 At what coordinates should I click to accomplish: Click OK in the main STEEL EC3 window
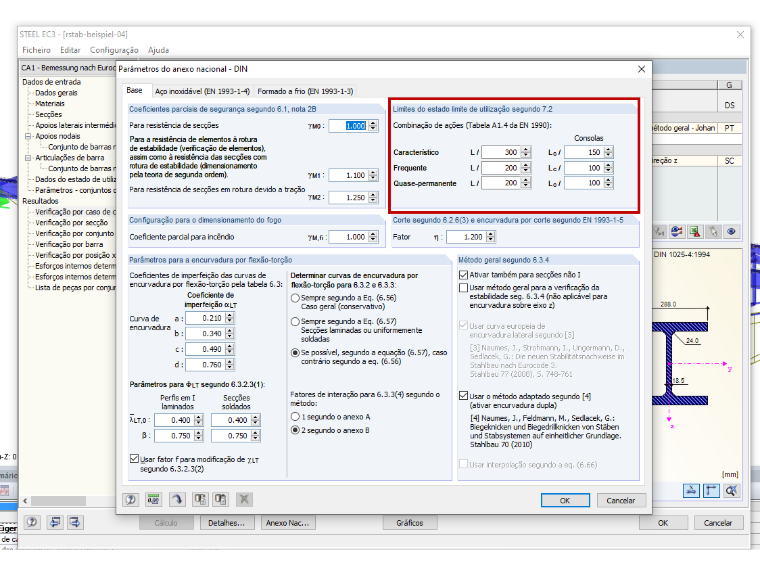663,523
